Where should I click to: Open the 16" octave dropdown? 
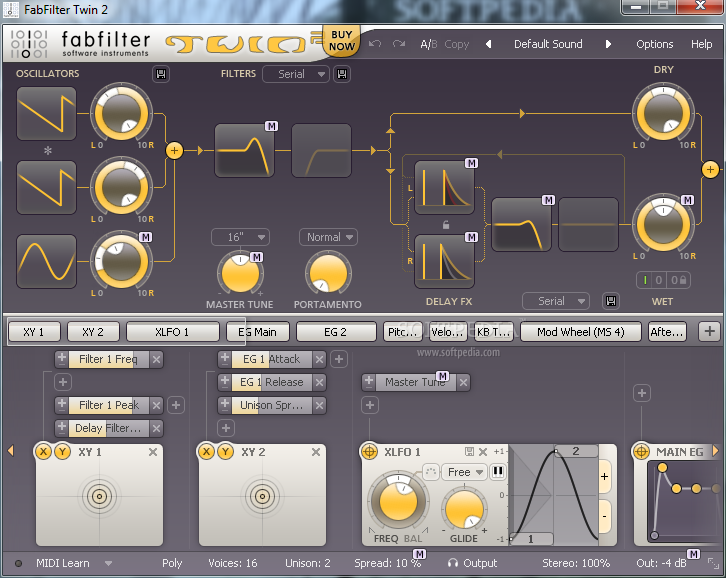[240, 237]
